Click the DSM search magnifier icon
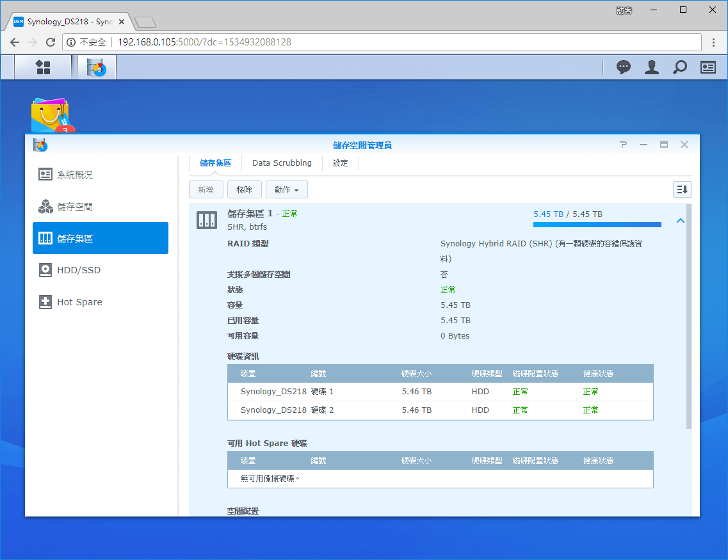Image resolution: width=728 pixels, height=560 pixels. pos(679,67)
